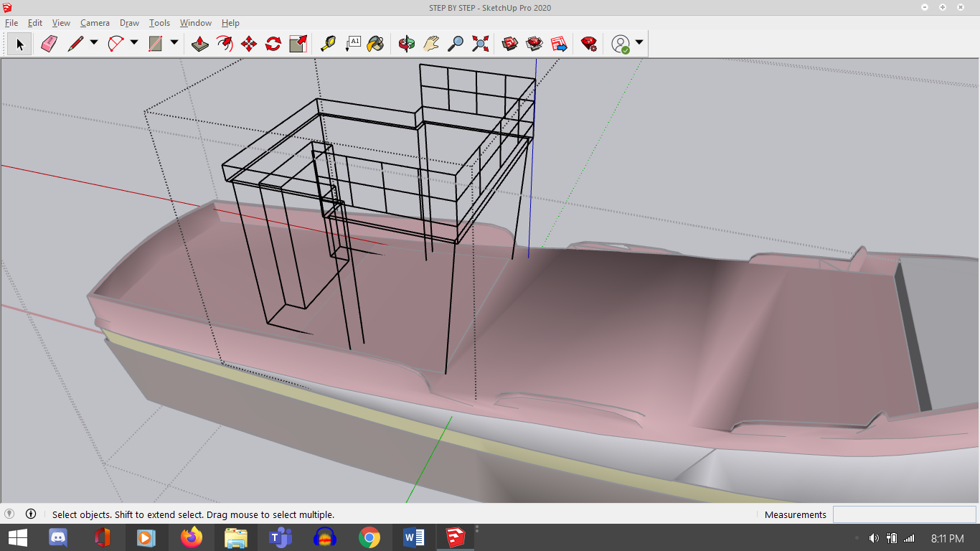The width and height of the screenshot is (980, 551).
Task: Click the model info status bar icon
Action: [x=31, y=514]
